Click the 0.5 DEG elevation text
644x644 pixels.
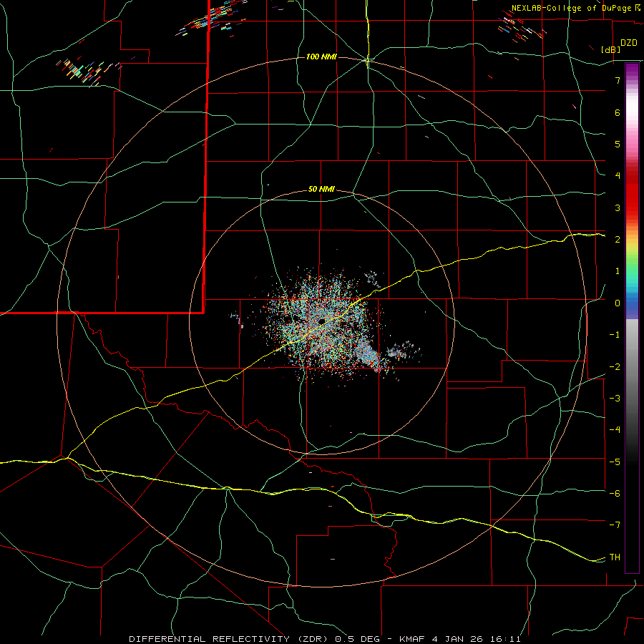pyautogui.click(x=358, y=639)
